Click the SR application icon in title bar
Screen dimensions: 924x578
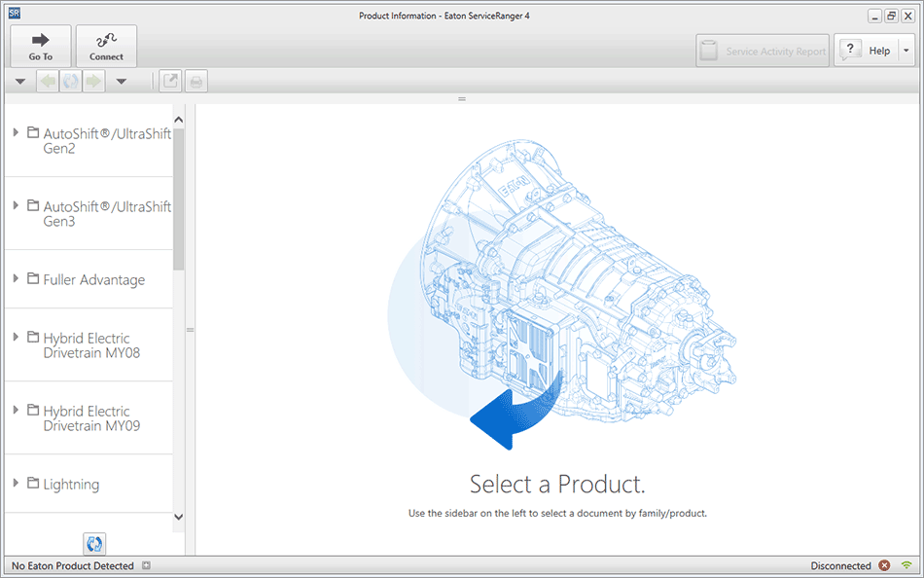(15, 13)
